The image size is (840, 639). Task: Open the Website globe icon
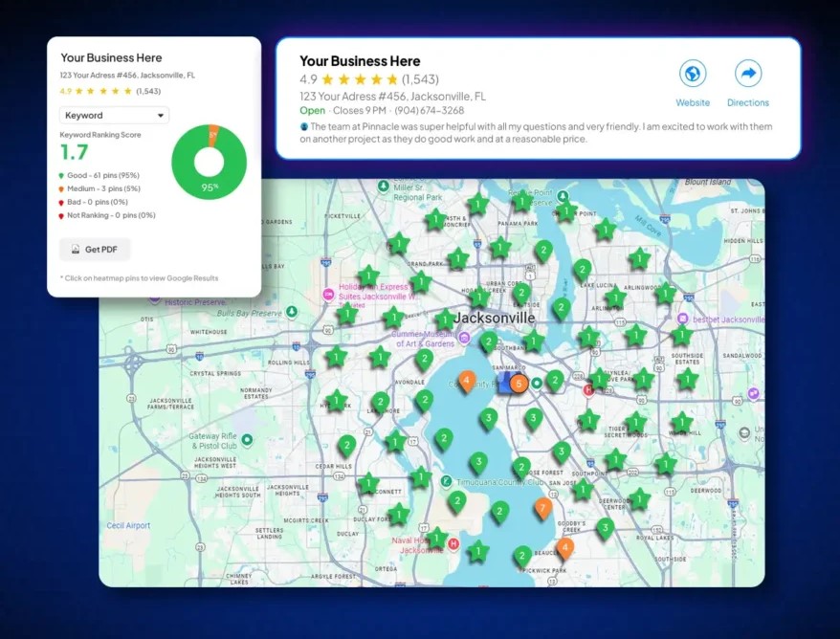pos(692,75)
